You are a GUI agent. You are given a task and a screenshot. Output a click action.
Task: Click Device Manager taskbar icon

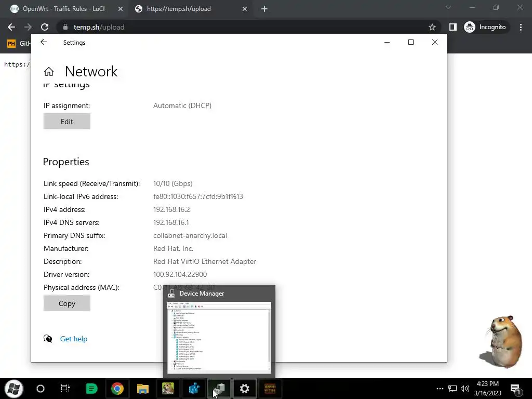219,389
